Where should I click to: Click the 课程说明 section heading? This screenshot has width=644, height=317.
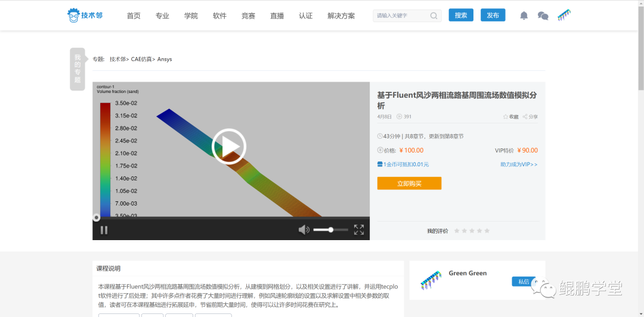pyautogui.click(x=109, y=269)
